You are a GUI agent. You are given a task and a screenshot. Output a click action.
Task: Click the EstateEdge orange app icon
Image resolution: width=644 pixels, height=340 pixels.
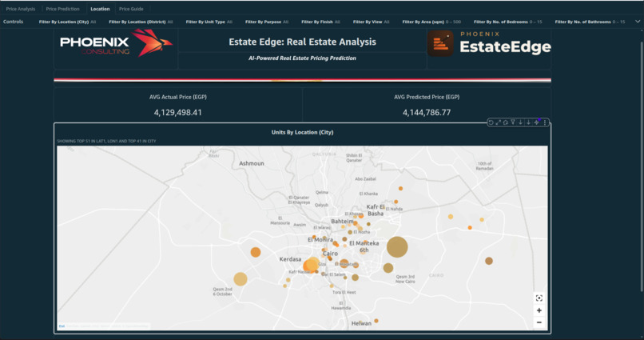(440, 43)
